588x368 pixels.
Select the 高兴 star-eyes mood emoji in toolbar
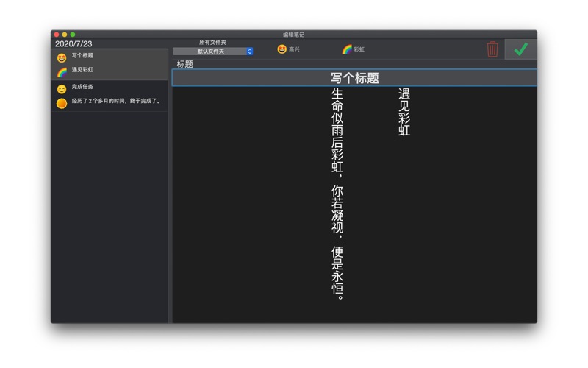point(282,49)
